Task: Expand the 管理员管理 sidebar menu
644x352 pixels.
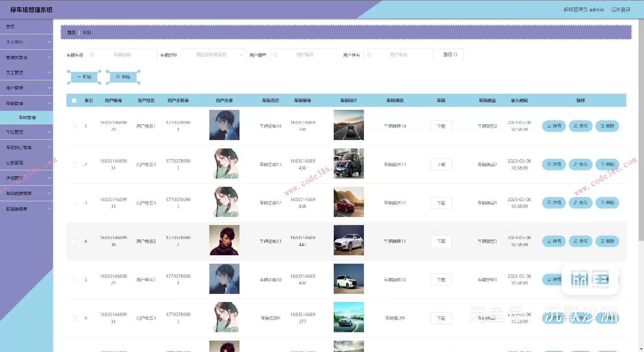Action: tap(26, 57)
